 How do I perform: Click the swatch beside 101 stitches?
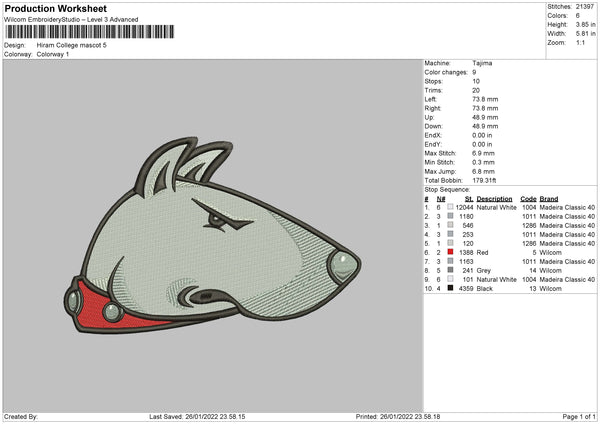click(450, 279)
